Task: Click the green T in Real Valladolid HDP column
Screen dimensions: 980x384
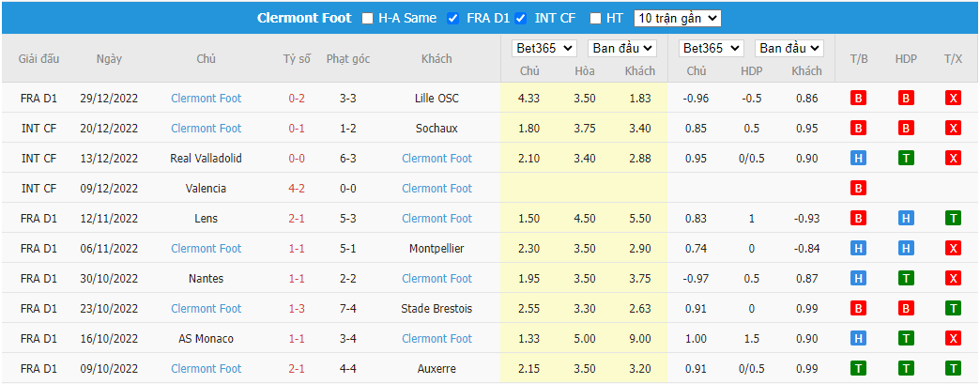Action: click(906, 158)
